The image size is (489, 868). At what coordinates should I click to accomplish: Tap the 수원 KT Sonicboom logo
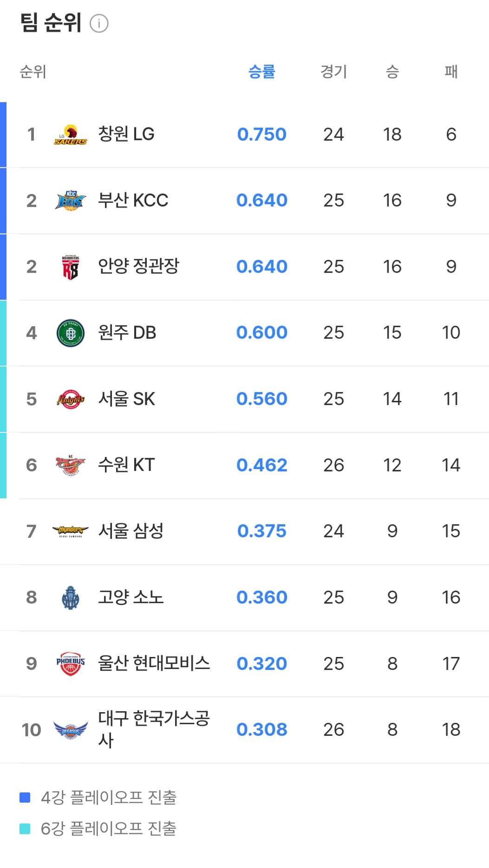point(70,465)
